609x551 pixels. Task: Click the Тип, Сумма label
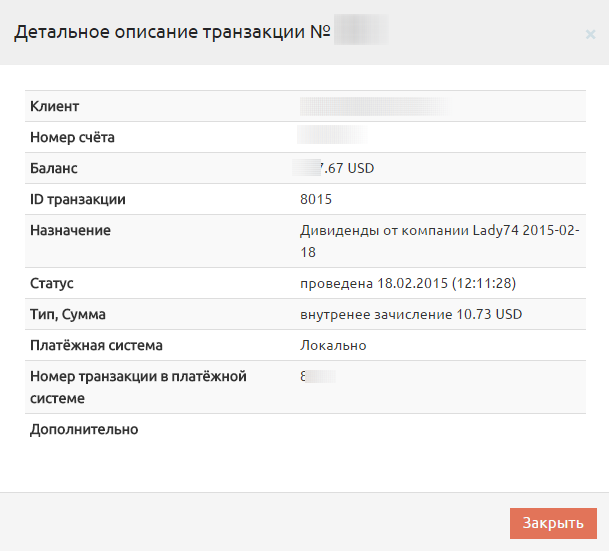(x=68, y=314)
